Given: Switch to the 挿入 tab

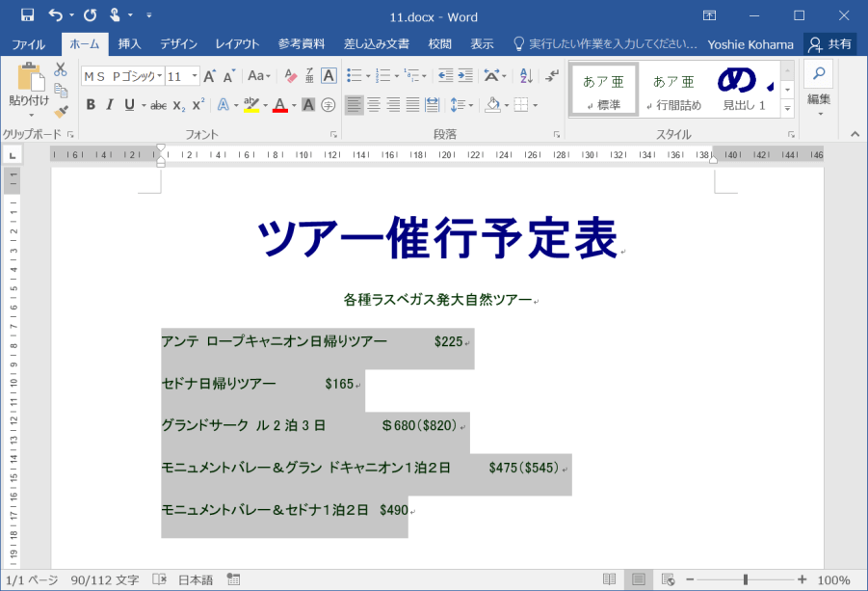Looking at the screenshot, I should pos(129,44).
